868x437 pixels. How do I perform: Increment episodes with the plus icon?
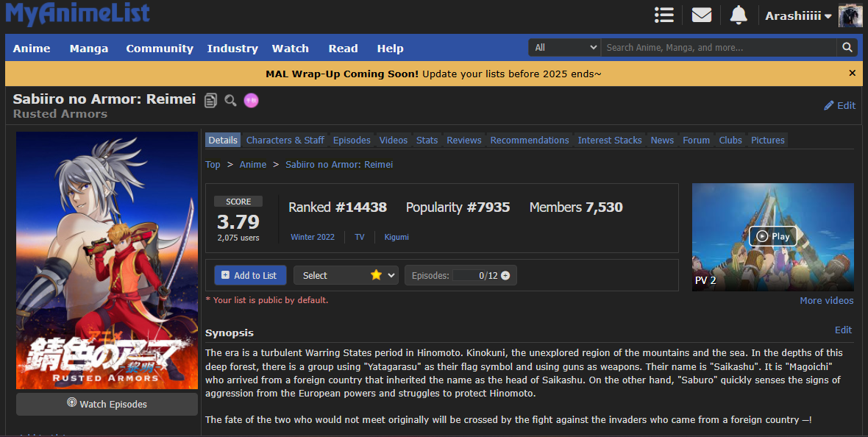[505, 275]
